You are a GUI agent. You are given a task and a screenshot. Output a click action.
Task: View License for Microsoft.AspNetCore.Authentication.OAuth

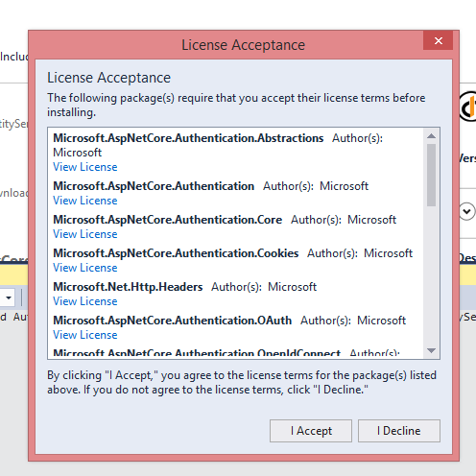tap(85, 335)
